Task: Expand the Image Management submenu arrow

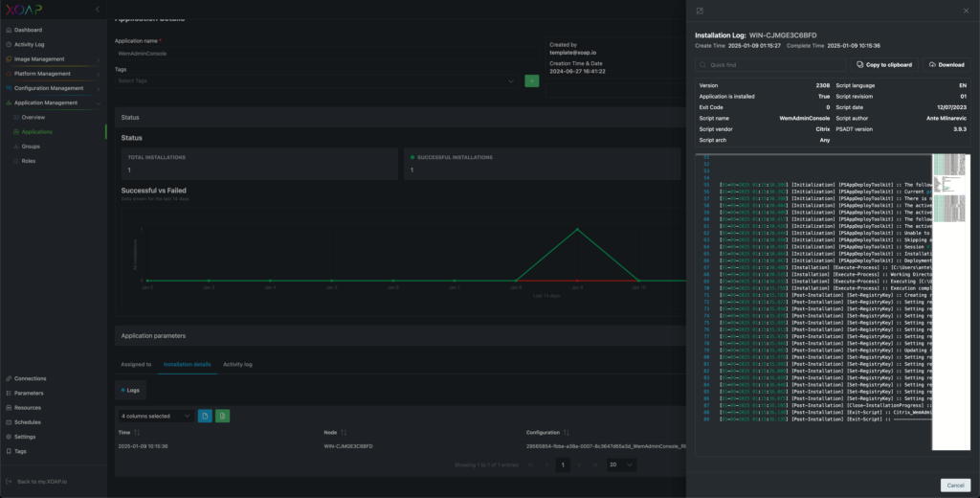Action: pyautogui.click(x=99, y=59)
